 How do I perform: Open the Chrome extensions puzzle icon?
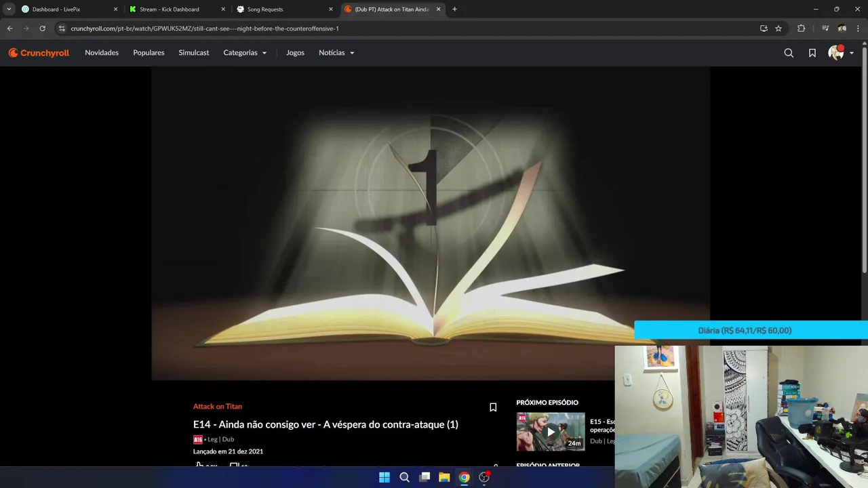(x=802, y=28)
